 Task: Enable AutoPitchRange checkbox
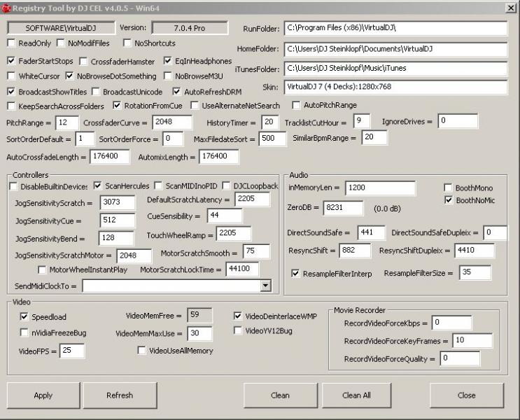click(x=296, y=105)
